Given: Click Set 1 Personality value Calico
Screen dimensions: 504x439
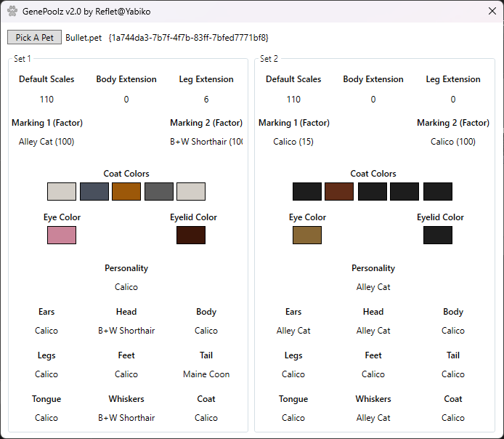Looking at the screenshot, I should tap(126, 287).
